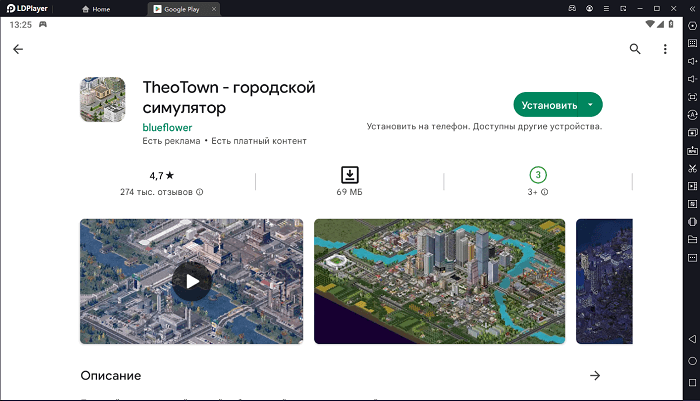
Task: Minimize the LDPlayer window
Action: [640, 8]
